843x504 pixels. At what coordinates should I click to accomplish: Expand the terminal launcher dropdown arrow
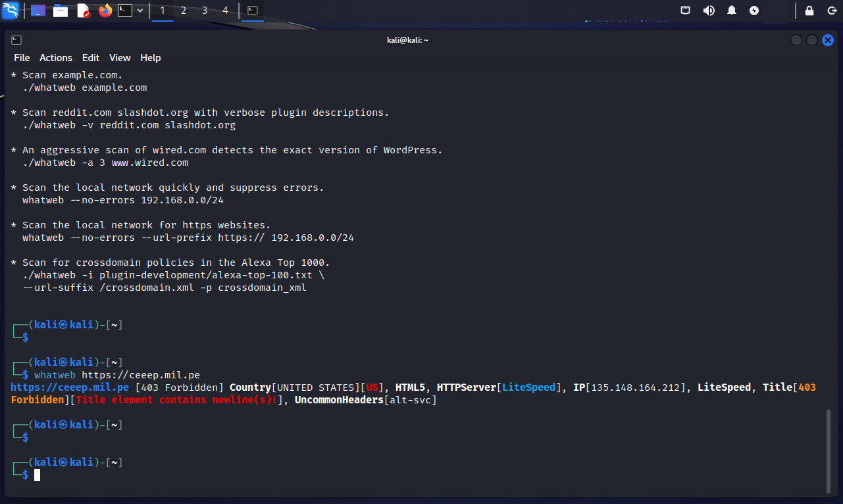click(140, 11)
